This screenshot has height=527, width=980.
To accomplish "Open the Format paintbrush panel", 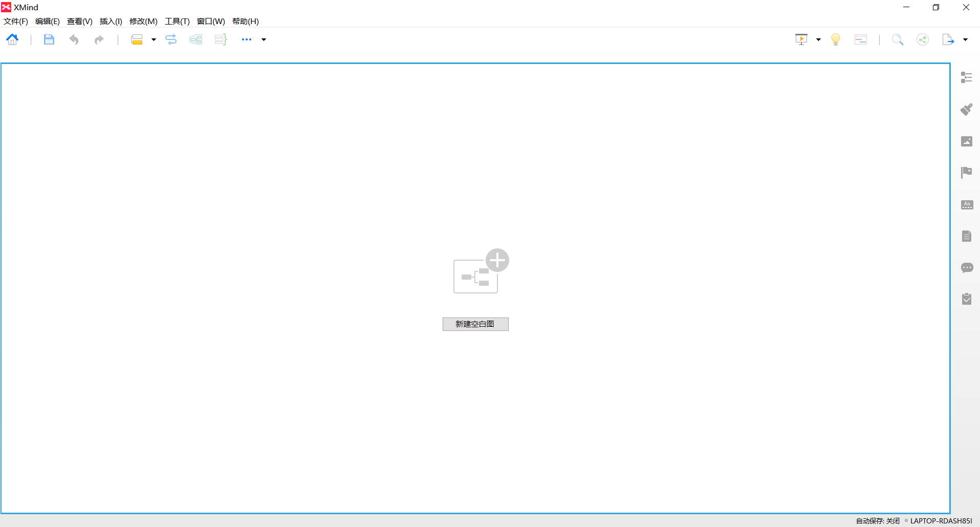I will click(x=967, y=110).
